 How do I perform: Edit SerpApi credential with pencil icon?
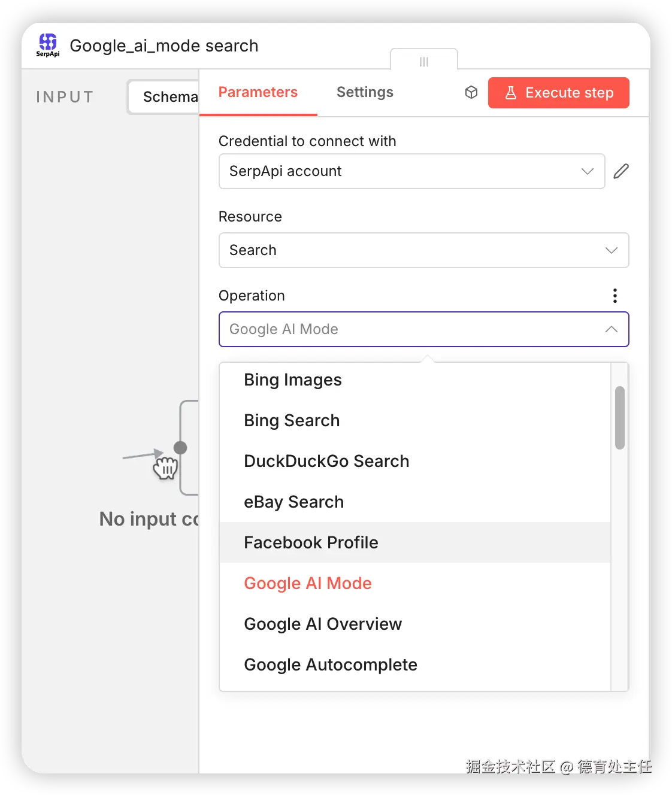pyautogui.click(x=621, y=171)
